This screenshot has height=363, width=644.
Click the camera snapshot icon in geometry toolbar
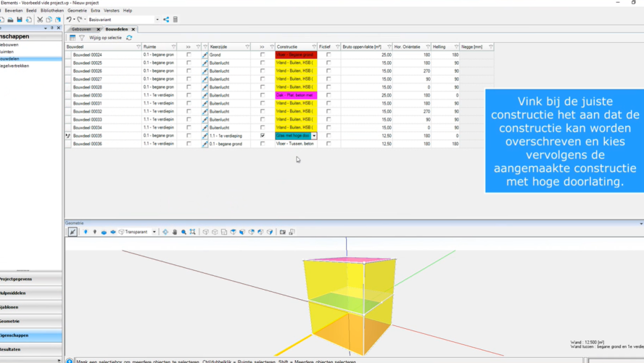click(283, 232)
